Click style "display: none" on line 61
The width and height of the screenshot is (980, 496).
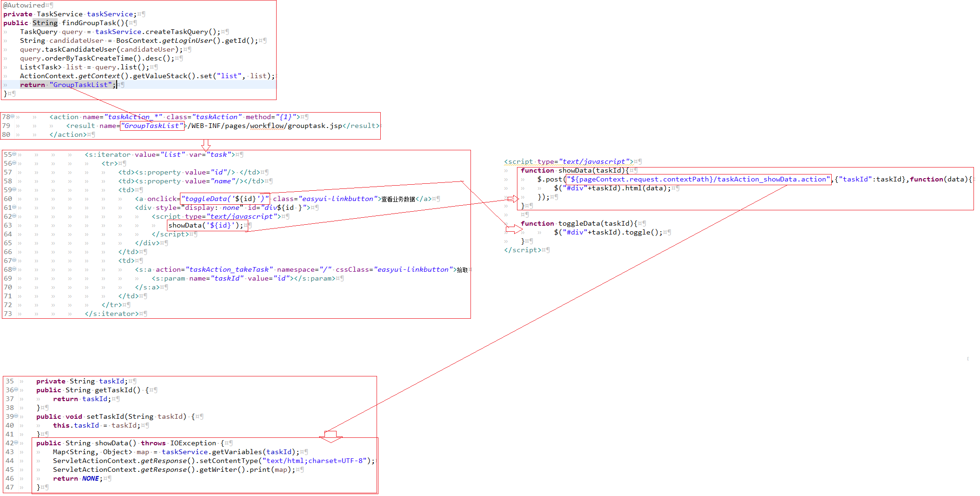pyautogui.click(x=199, y=208)
